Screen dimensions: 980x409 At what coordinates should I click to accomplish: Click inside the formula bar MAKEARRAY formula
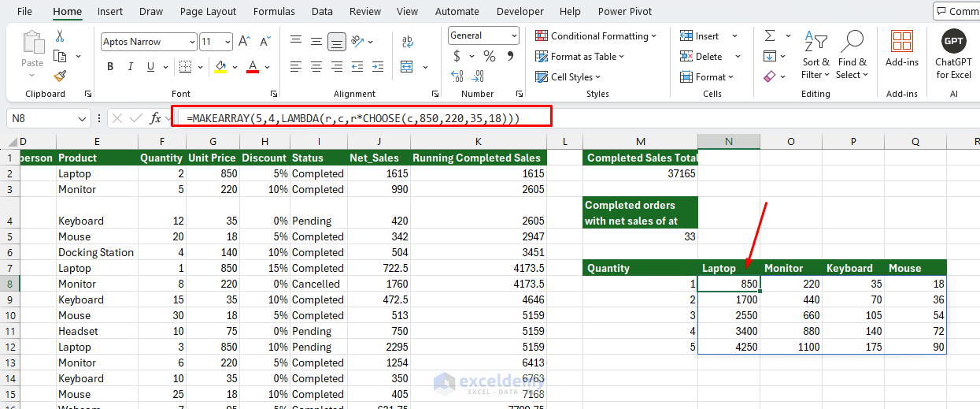(x=353, y=118)
